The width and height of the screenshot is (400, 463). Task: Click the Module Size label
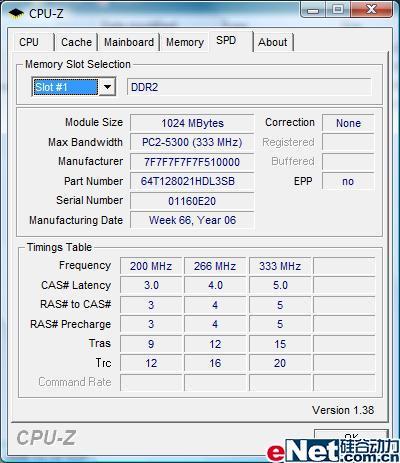[x=94, y=122]
